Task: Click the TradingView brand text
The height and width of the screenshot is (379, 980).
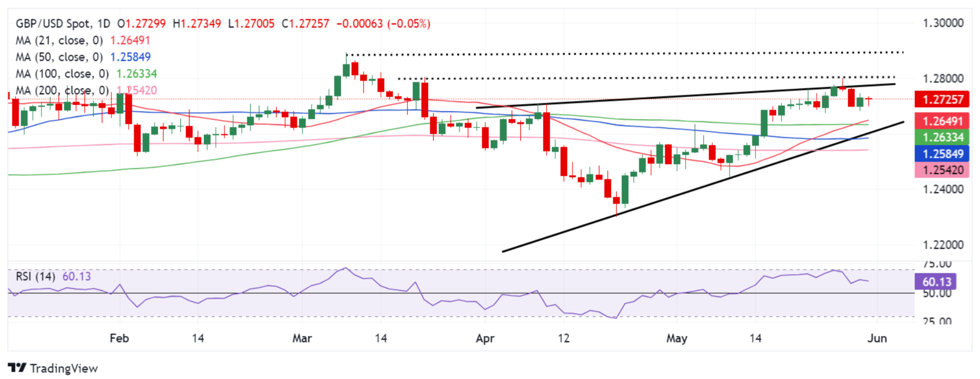Action: click(63, 368)
